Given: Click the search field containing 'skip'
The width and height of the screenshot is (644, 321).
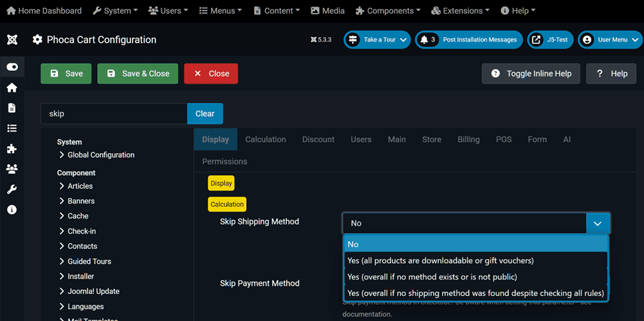Looking at the screenshot, I should 114,114.
